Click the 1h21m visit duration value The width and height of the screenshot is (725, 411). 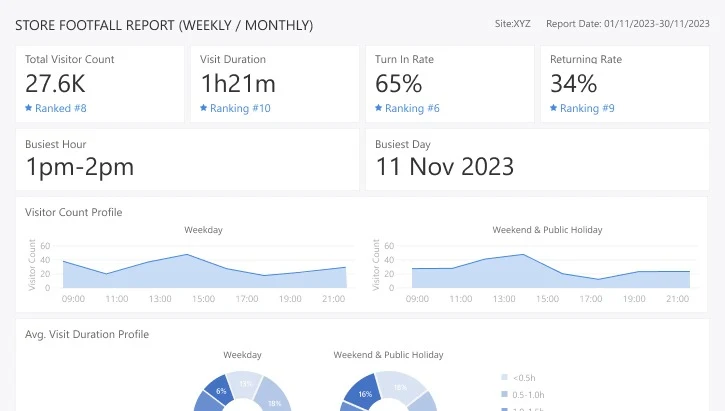238,84
